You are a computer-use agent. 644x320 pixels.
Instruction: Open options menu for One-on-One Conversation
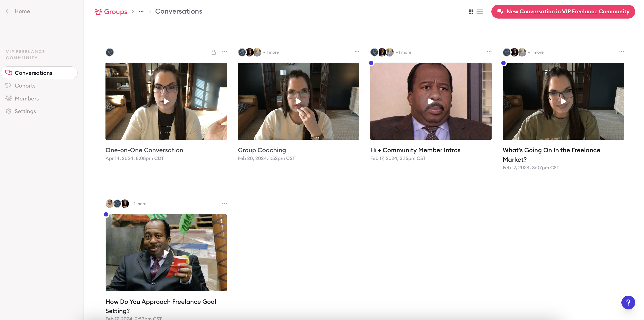pyautogui.click(x=224, y=52)
